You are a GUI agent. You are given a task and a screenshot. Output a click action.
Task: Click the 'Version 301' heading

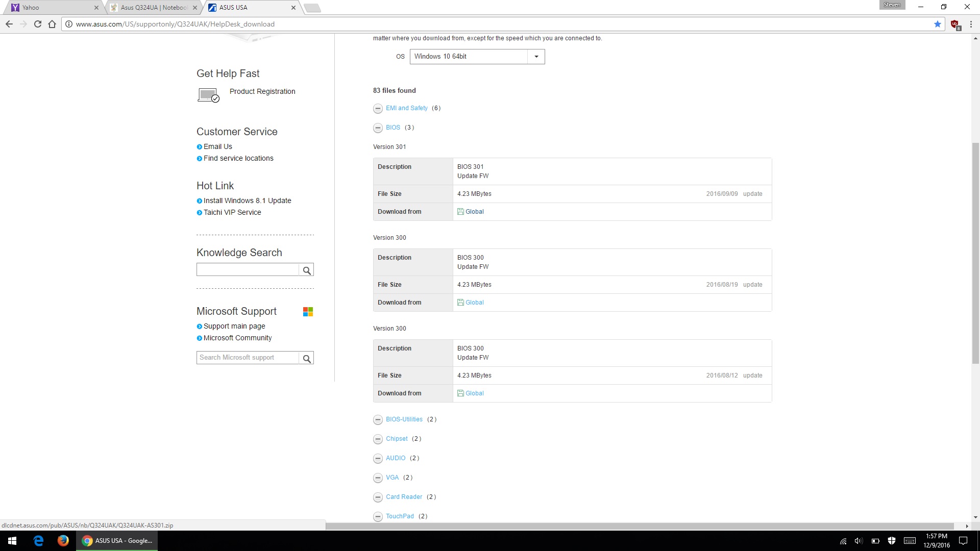pyautogui.click(x=389, y=147)
